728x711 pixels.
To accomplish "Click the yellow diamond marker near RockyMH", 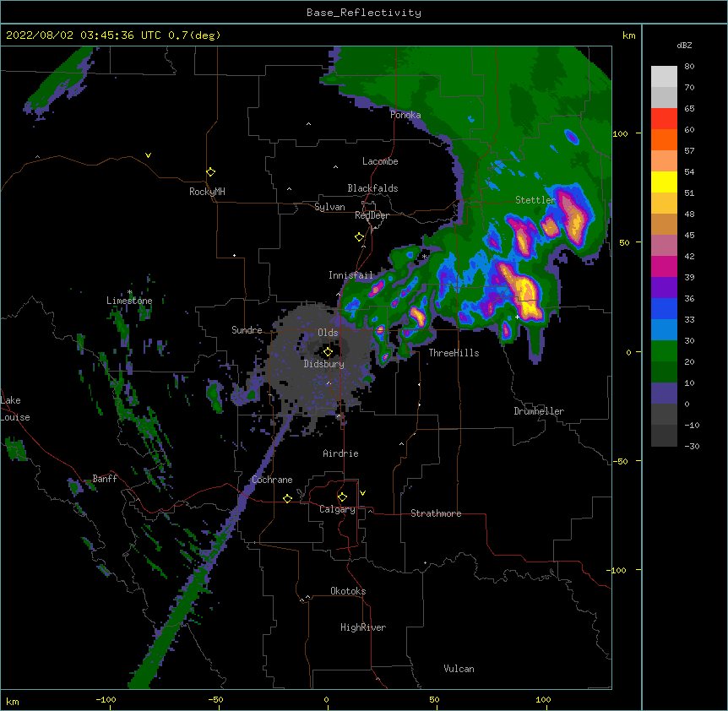I will (x=211, y=172).
